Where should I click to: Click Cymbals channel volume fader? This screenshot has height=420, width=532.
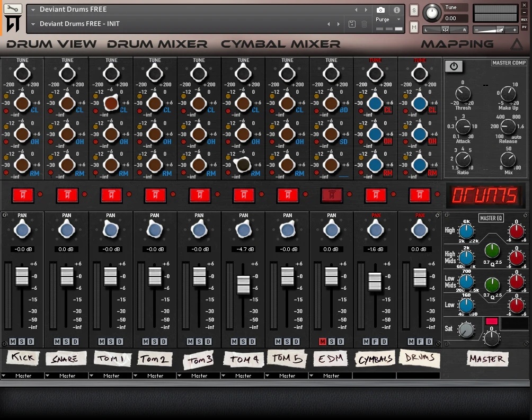tap(375, 281)
